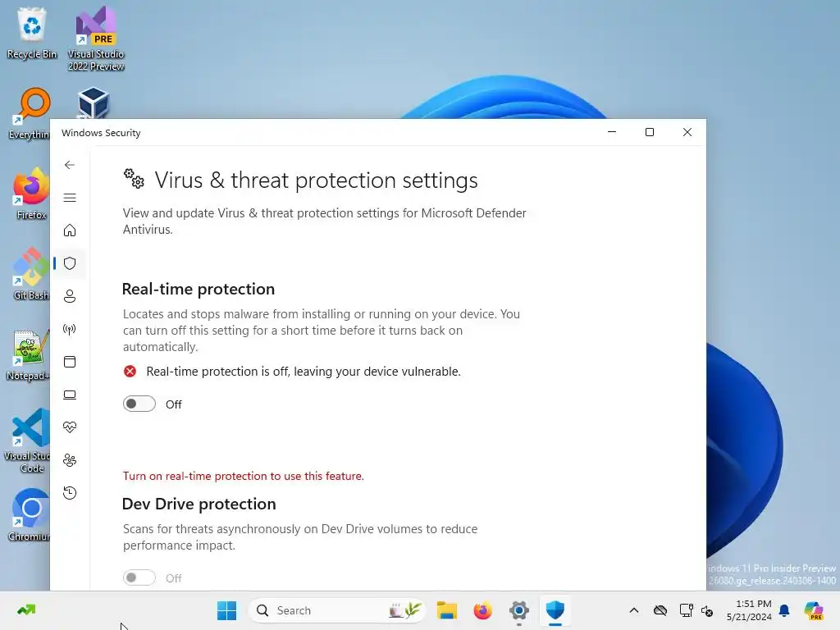Click the Windows Security title bar text
This screenshot has width=840, height=630.
coord(101,133)
